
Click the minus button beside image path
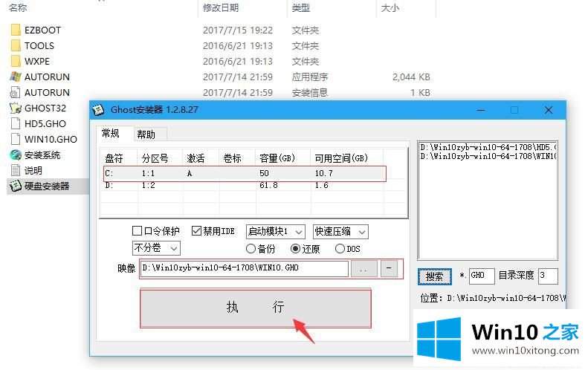(x=389, y=268)
